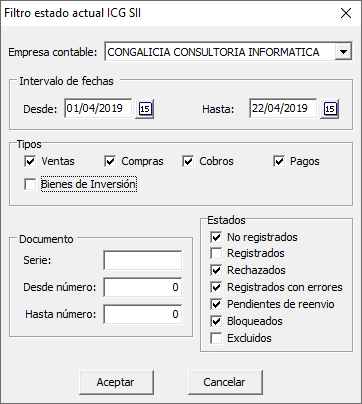Select the Hasta número field
The width and height of the screenshot is (362, 404).
tap(143, 314)
